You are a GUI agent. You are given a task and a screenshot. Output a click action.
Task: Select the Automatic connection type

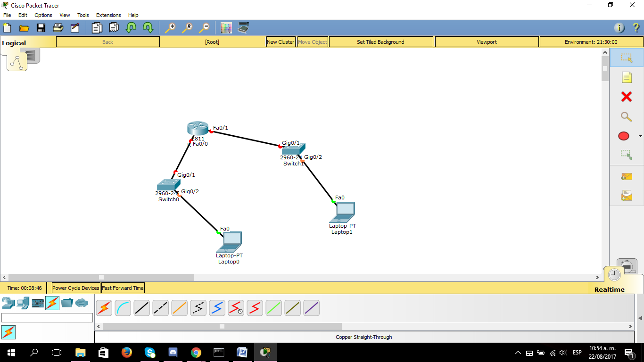pos(104,308)
